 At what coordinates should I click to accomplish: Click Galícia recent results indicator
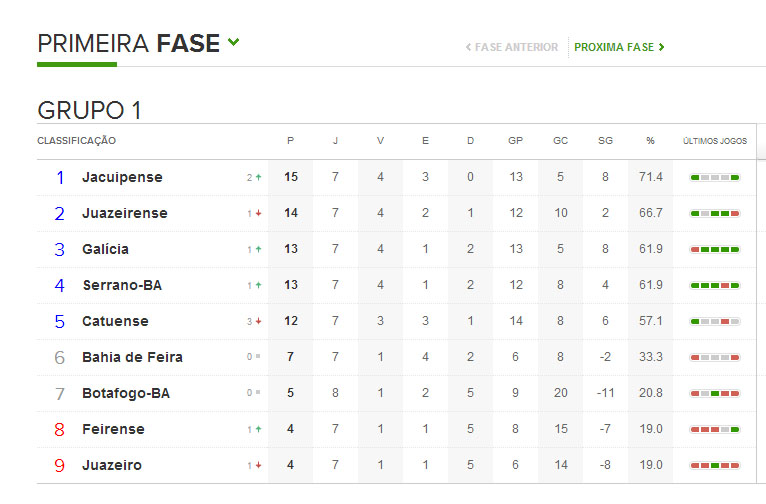pyautogui.click(x=714, y=250)
